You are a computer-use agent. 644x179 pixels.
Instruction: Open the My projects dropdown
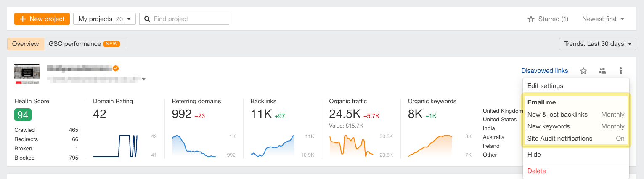pyautogui.click(x=105, y=19)
